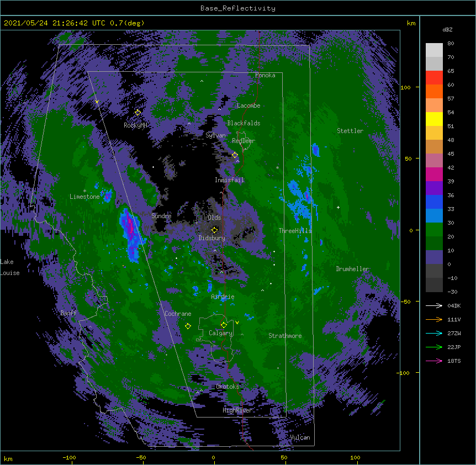Click the yellow station marker above RockyMH
476x465 pixels.
[137, 112]
